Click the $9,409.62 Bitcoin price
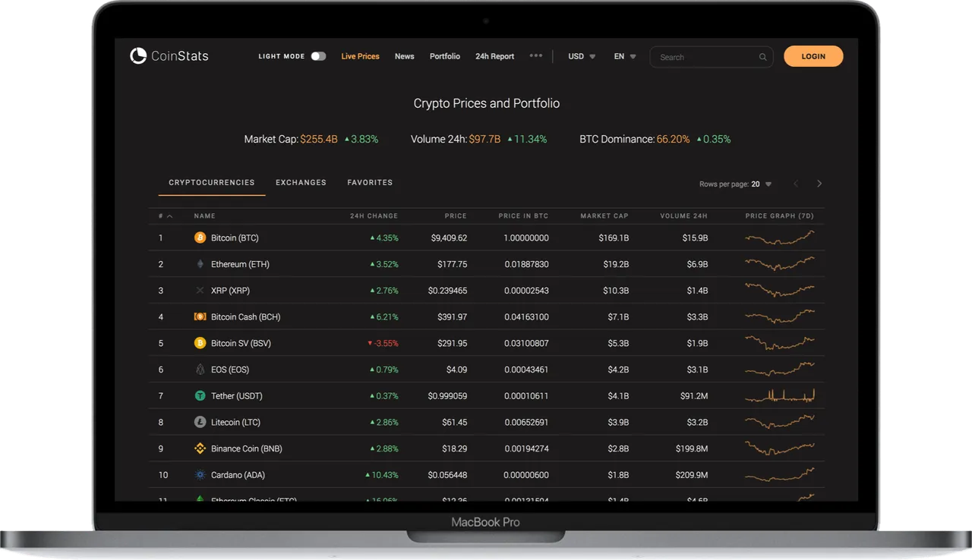The width and height of the screenshot is (972, 560). 449,238
